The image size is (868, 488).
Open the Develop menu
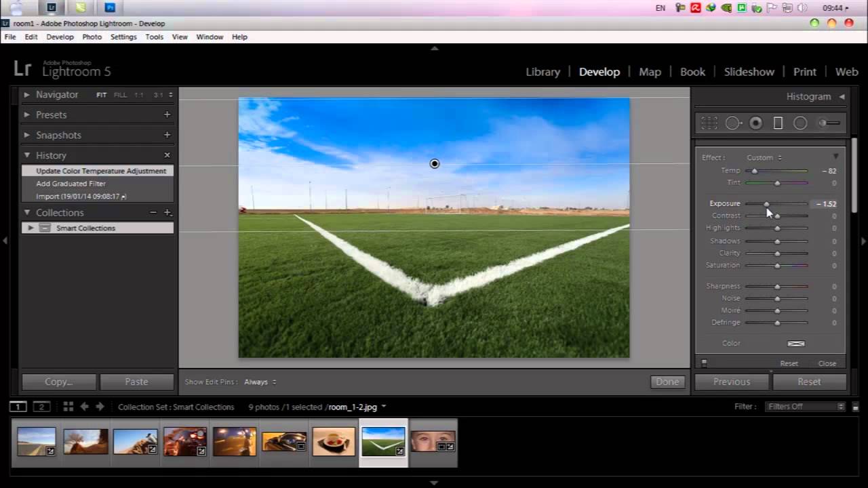60,37
